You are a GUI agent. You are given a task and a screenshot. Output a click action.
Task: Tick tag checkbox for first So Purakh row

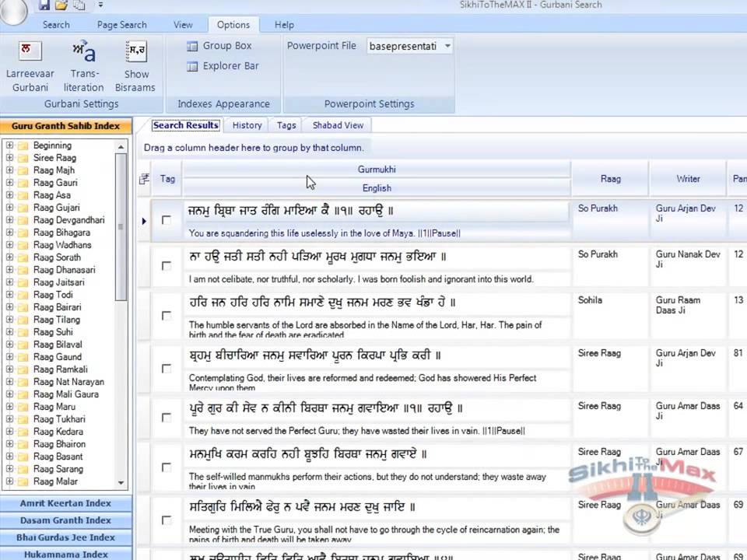click(167, 220)
